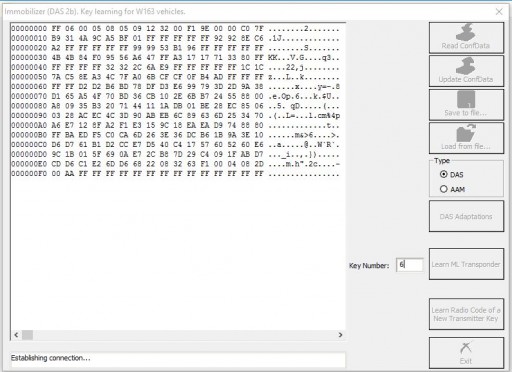The height and width of the screenshot is (372, 512).
Task: Click the Read ConfData icon
Action: (x=465, y=32)
